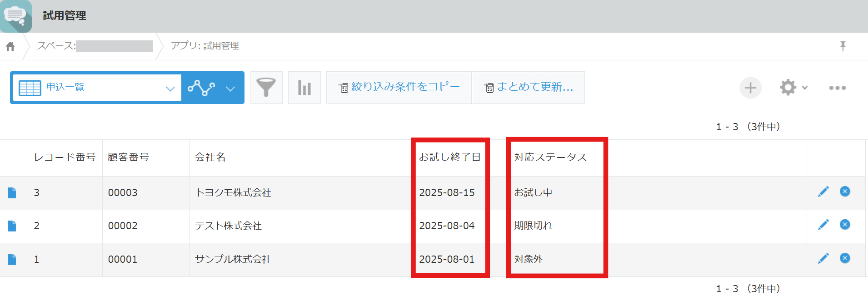Click the plus icon to add record
The image size is (868, 300).
(x=750, y=88)
